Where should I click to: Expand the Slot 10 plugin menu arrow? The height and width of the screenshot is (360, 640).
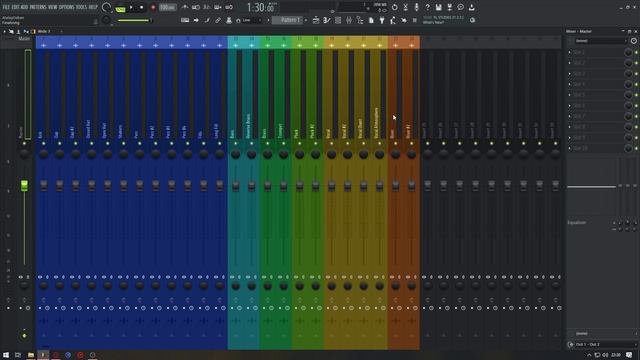[570, 148]
